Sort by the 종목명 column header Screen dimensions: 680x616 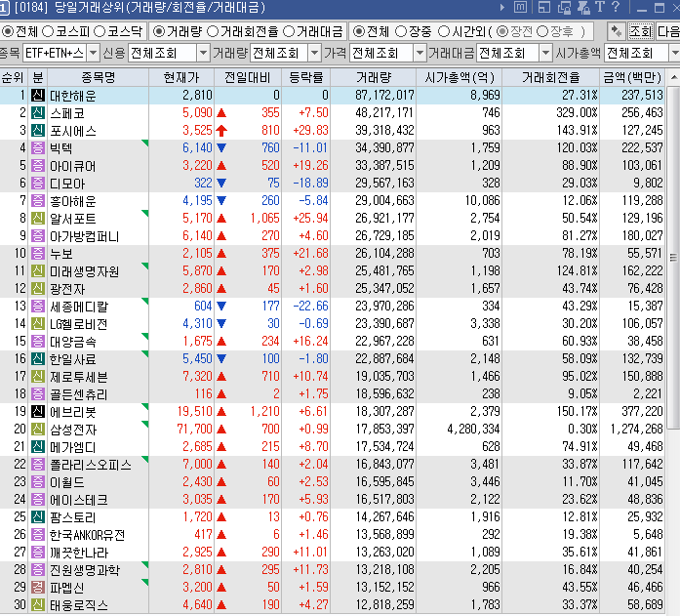(99, 78)
